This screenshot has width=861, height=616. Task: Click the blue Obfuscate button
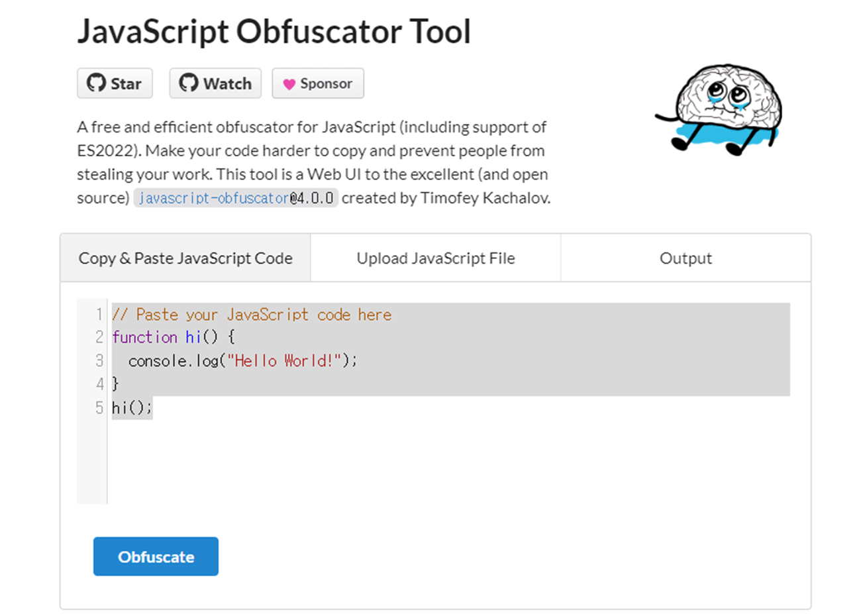156,556
